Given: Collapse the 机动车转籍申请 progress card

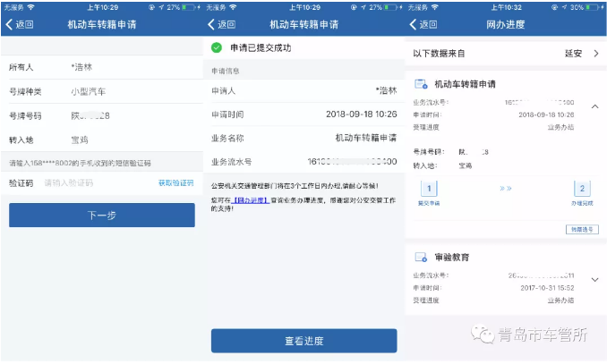Looking at the screenshot, I should (x=595, y=106).
